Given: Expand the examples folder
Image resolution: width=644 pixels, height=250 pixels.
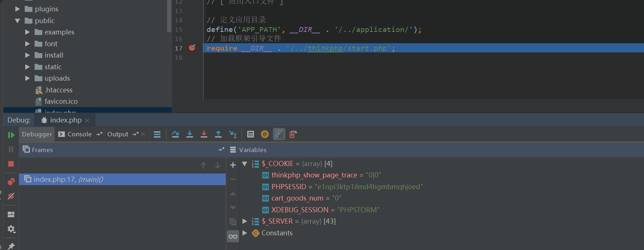Looking at the screenshot, I should (x=27, y=32).
